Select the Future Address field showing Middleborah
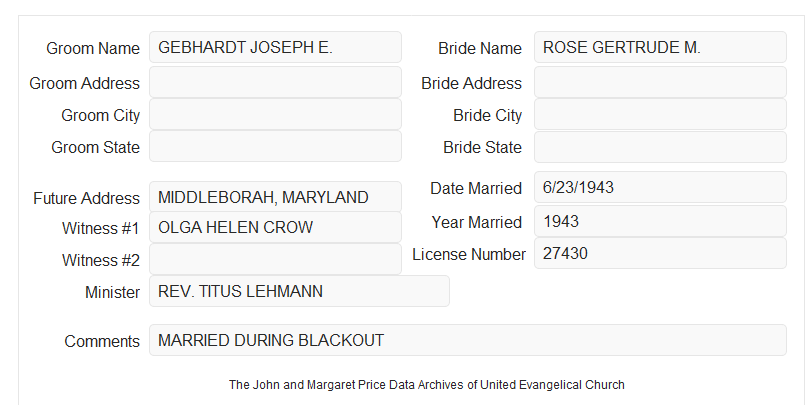This screenshot has height=405, width=805. (275, 197)
